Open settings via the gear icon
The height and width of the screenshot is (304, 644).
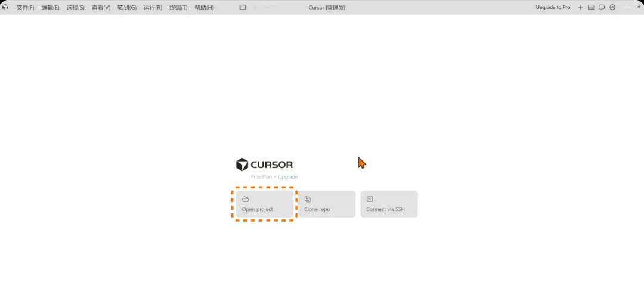612,7
